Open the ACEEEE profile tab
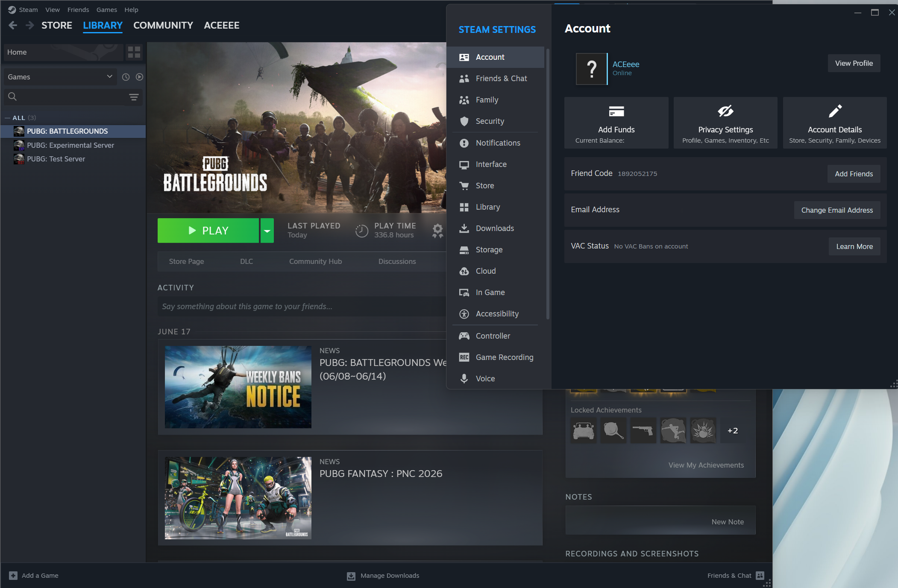Image resolution: width=898 pixels, height=588 pixels. coord(222,25)
